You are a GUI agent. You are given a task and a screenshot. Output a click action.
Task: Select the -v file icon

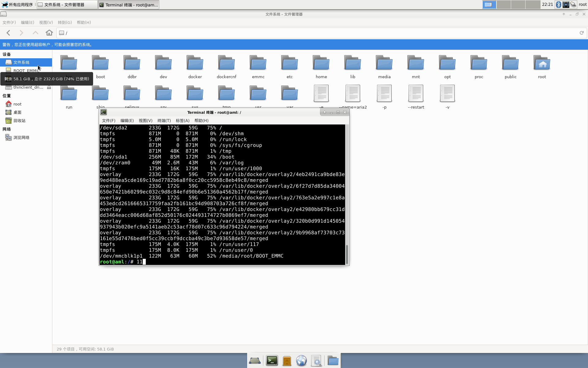tap(447, 94)
